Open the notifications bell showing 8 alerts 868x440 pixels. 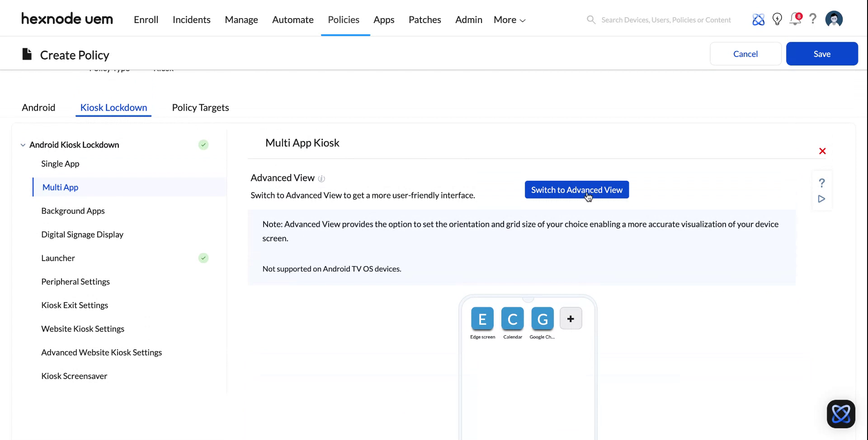(x=795, y=19)
